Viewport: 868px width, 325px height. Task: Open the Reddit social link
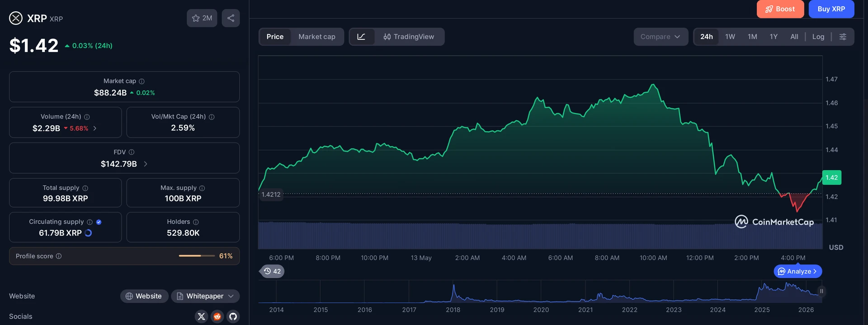click(x=217, y=316)
